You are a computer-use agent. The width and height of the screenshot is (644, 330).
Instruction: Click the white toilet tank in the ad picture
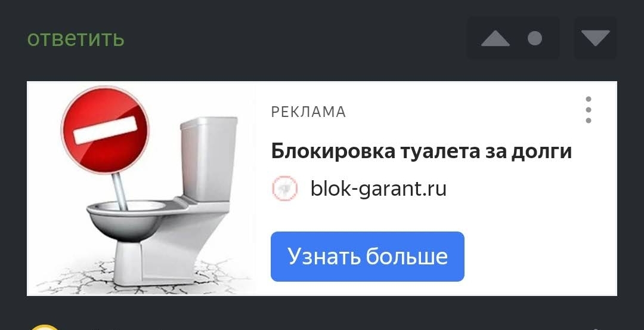click(209, 158)
